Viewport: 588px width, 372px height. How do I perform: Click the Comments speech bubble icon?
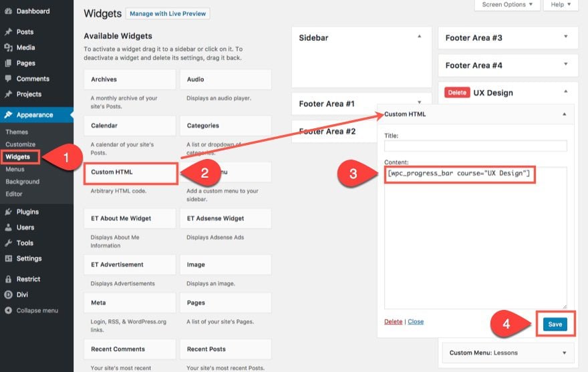click(x=8, y=79)
